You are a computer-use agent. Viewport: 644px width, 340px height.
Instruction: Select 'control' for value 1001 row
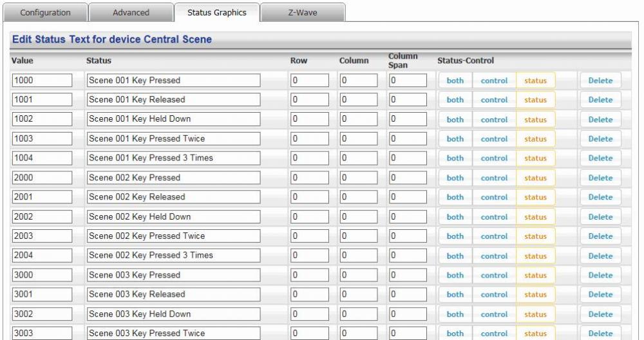(494, 100)
